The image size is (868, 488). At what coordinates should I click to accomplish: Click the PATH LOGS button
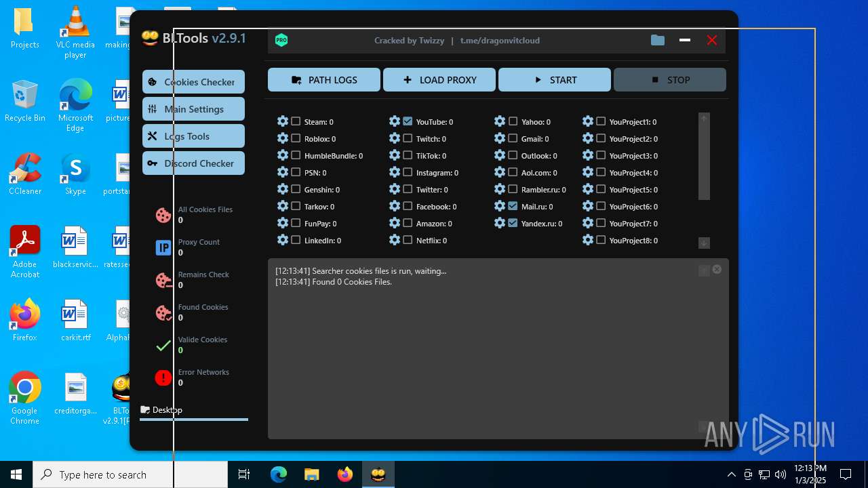click(x=324, y=79)
